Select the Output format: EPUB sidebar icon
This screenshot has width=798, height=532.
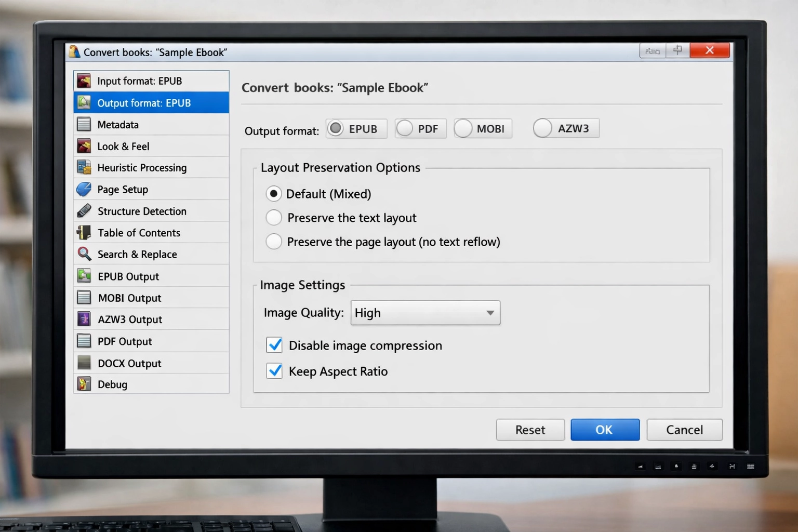[x=84, y=103]
